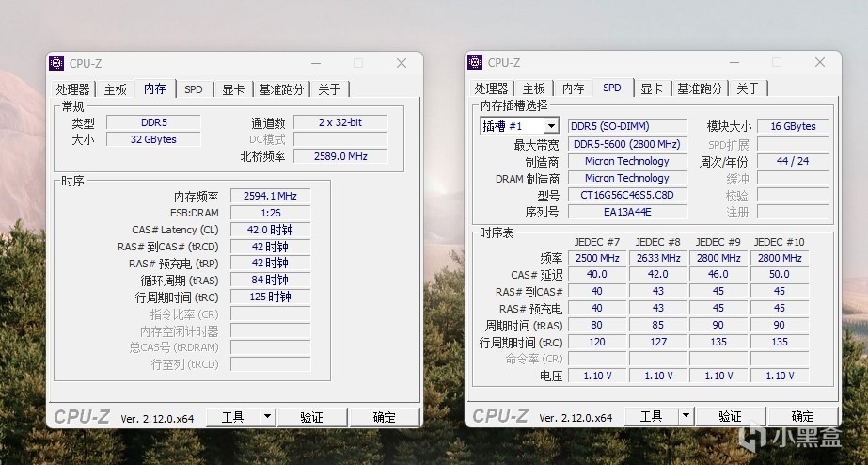This screenshot has width=868, height=465.
Task: Click the JEDEC #10 CAS 50.0 cell
Action: click(780, 274)
